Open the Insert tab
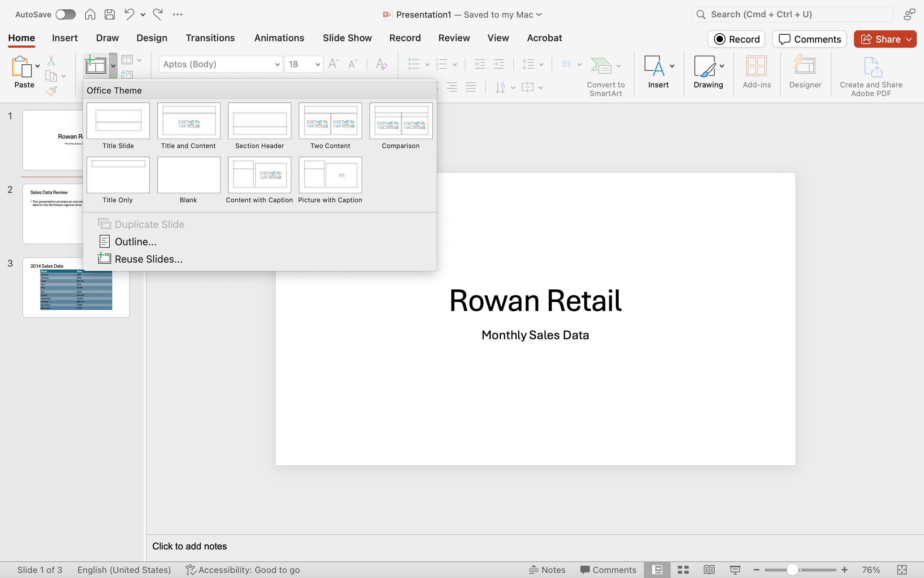The image size is (924, 578). 65,38
